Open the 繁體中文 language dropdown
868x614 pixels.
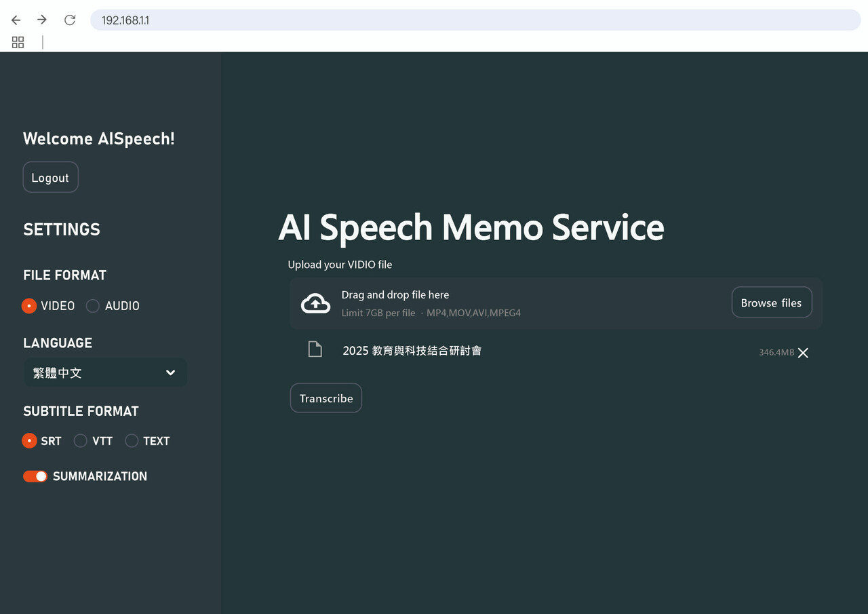point(105,372)
